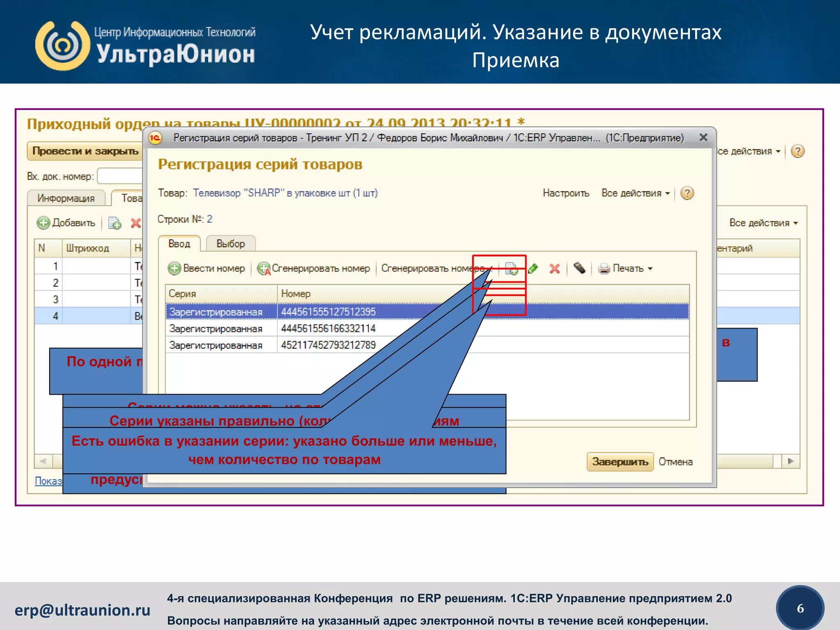This screenshot has height=630, width=840.
Task: Click the Серия column header
Action: 221,294
